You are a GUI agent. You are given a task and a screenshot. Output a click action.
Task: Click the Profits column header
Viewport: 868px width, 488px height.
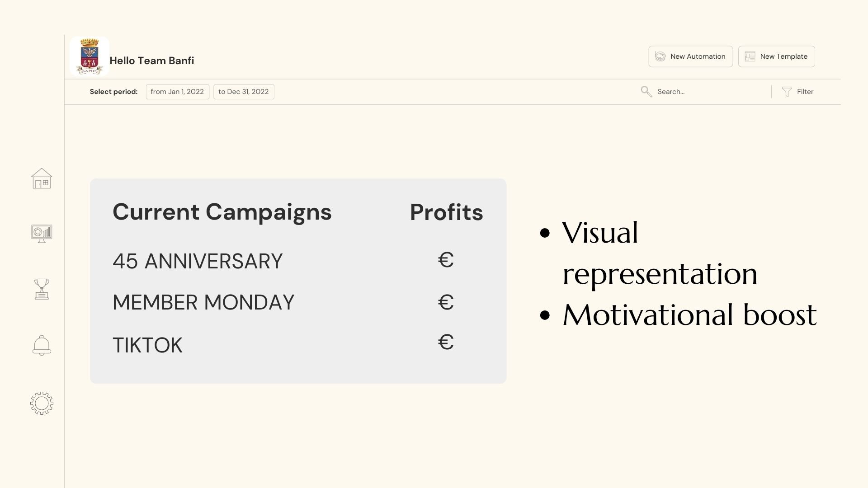(x=446, y=212)
